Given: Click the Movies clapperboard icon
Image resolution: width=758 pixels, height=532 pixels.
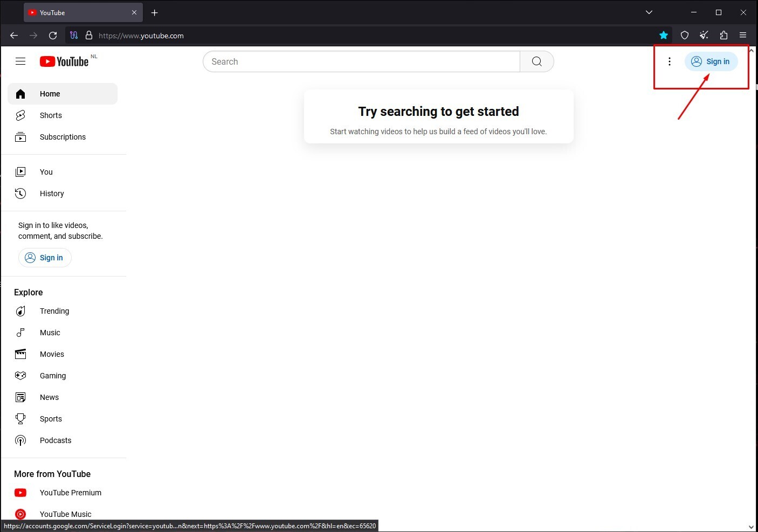Looking at the screenshot, I should 20,354.
